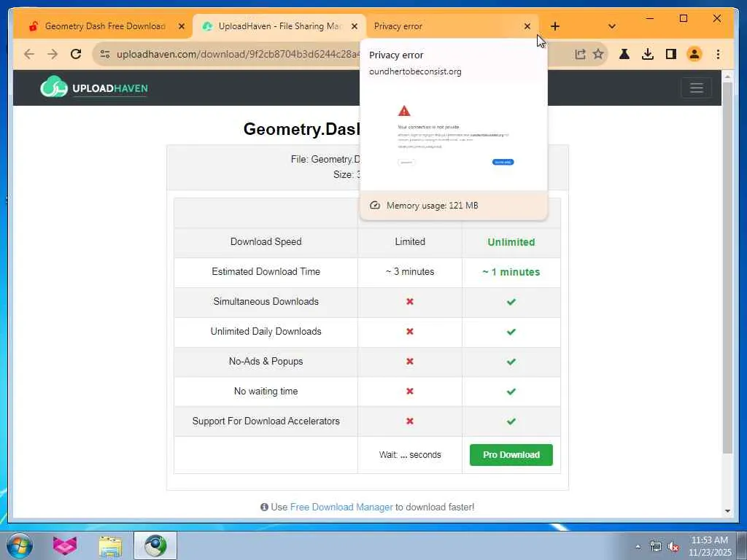
Task: Click 'Wait ... seconds' countdown text
Action: (x=410, y=455)
